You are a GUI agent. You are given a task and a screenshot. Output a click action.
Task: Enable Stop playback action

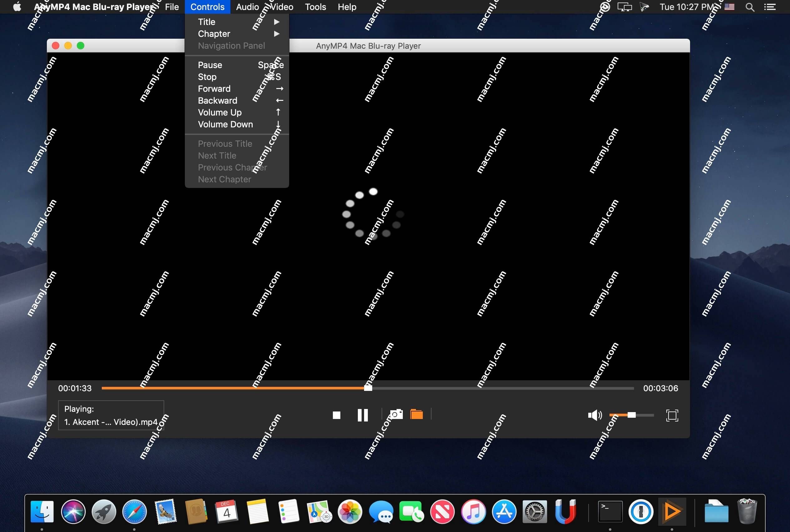click(207, 76)
